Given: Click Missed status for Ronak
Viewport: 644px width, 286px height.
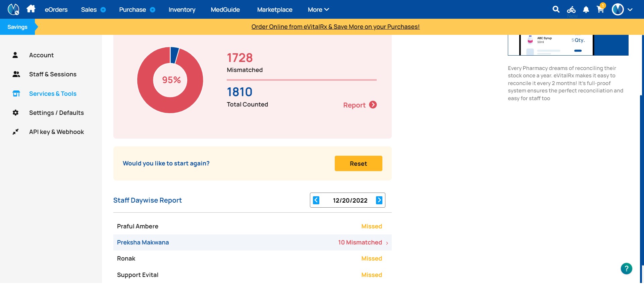Looking at the screenshot, I should click(x=372, y=259).
